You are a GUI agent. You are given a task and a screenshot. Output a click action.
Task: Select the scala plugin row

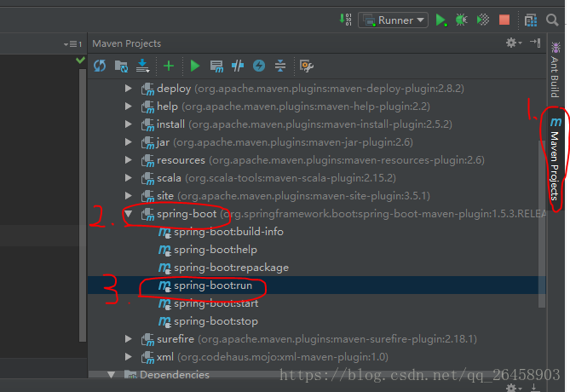(x=317, y=178)
